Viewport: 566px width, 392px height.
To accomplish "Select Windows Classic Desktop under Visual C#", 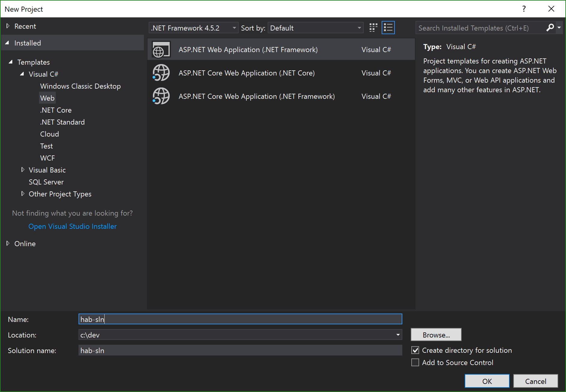I will (x=80, y=86).
